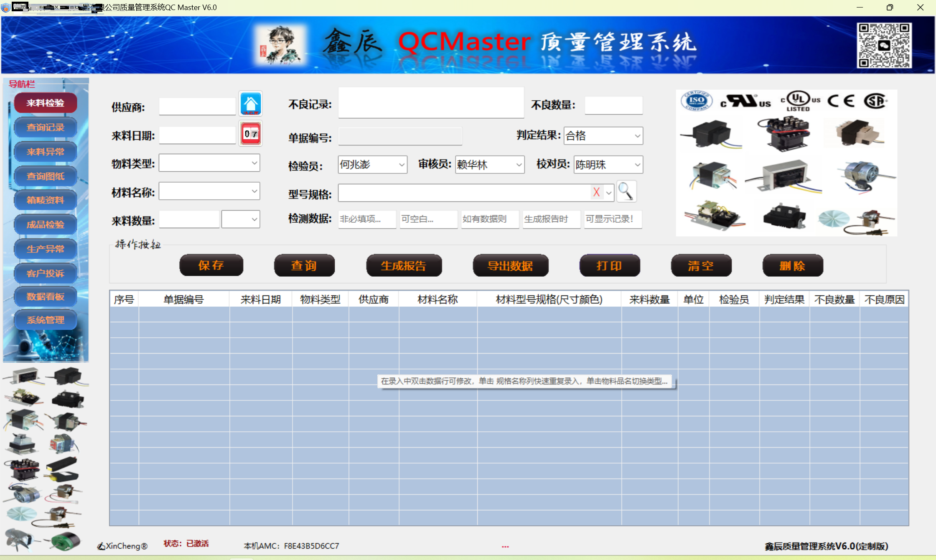Expand the 物料类型 dropdown
936x560 pixels.
click(254, 163)
